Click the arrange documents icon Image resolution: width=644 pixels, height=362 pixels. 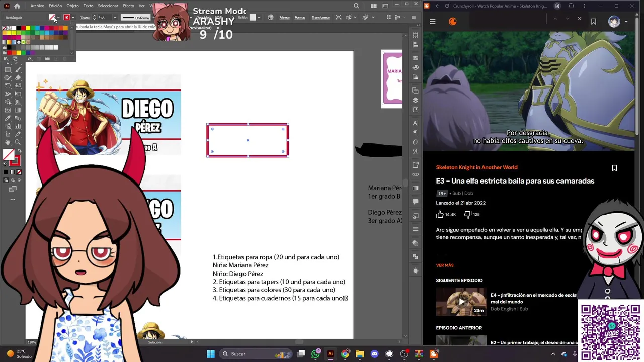coord(373,6)
